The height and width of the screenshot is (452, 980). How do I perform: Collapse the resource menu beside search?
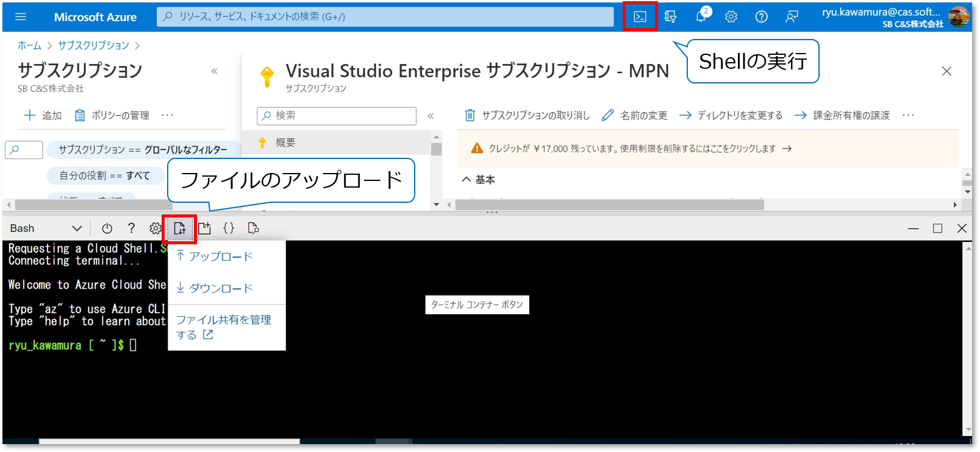pos(431,116)
